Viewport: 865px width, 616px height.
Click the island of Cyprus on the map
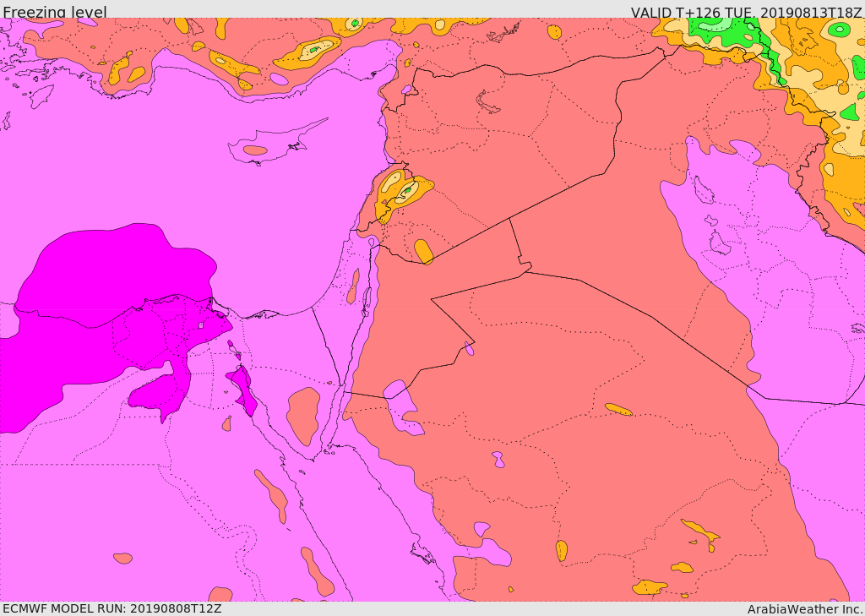point(270,145)
